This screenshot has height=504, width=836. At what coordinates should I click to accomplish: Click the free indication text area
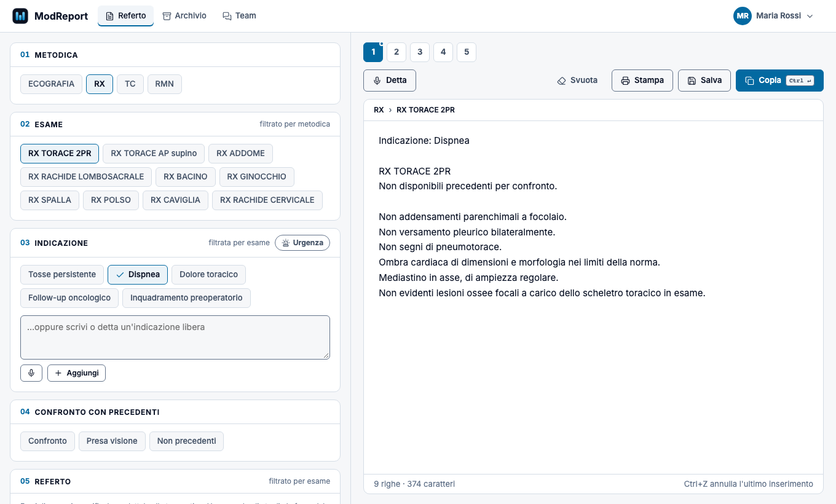(x=175, y=337)
